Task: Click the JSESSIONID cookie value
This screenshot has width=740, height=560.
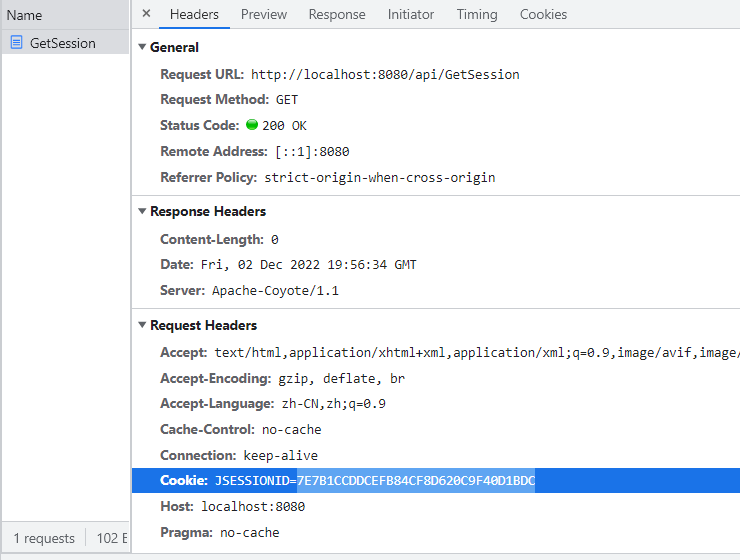Action: coord(415,481)
